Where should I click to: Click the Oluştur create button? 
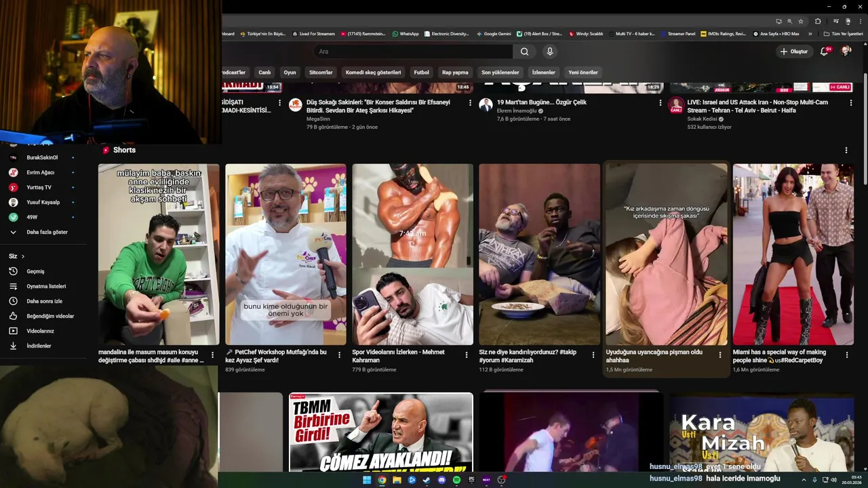point(794,52)
